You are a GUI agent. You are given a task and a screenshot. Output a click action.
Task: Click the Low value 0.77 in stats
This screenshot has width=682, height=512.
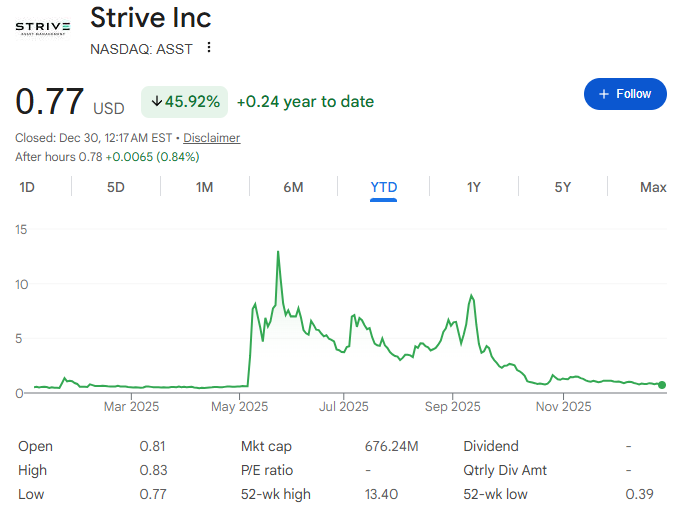(153, 494)
